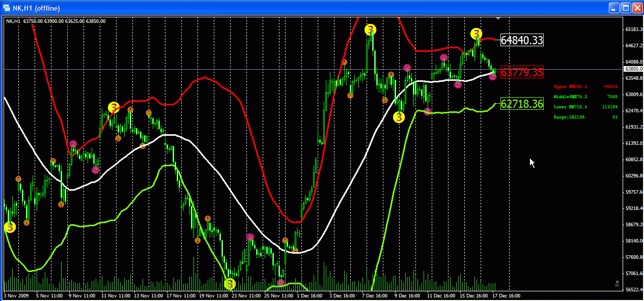Click the yellow 3 marker near 15 Dec high
The height and width of the screenshot is (301, 644).
click(x=476, y=34)
